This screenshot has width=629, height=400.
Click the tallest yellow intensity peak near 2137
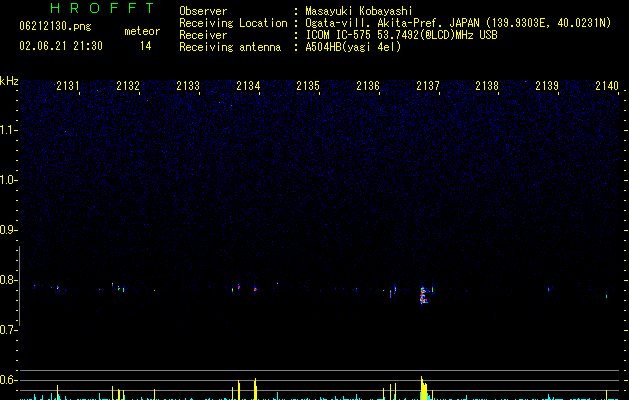point(422,388)
